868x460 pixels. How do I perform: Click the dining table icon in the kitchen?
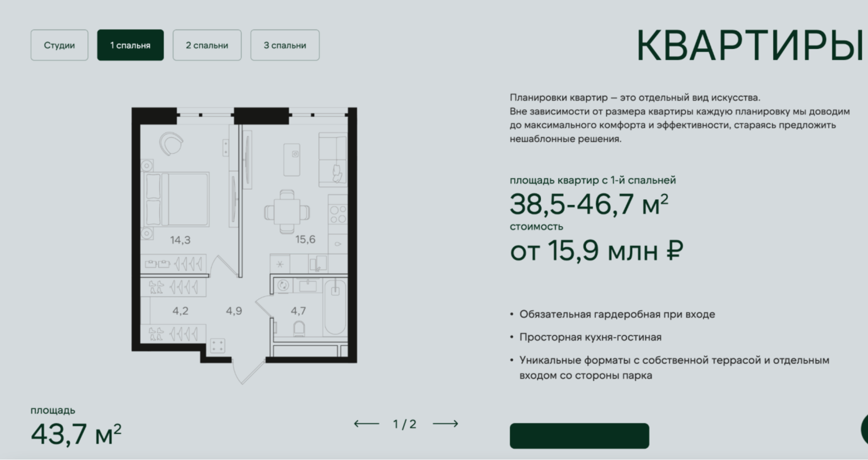tap(287, 212)
